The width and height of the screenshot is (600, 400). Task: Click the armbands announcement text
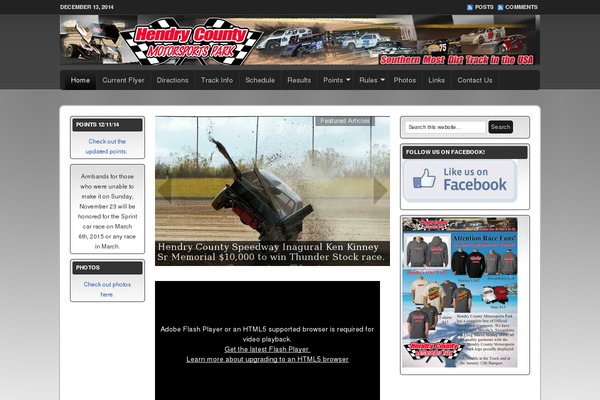pos(107,211)
